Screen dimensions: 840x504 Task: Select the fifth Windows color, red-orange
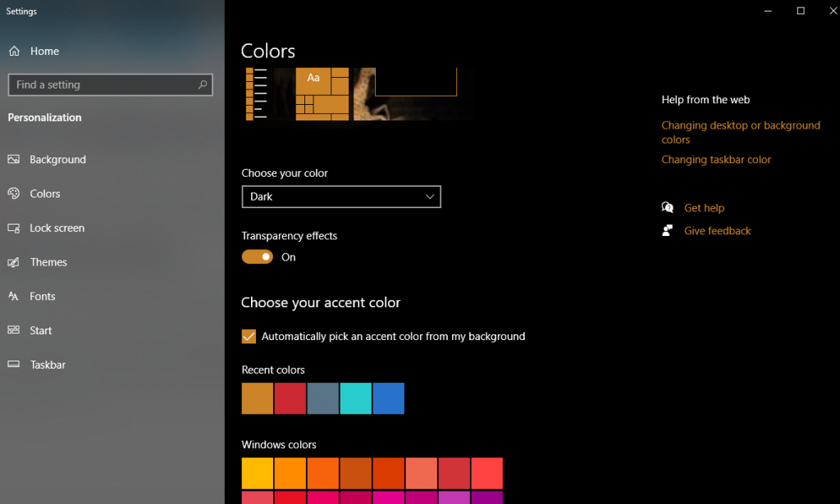(x=388, y=473)
